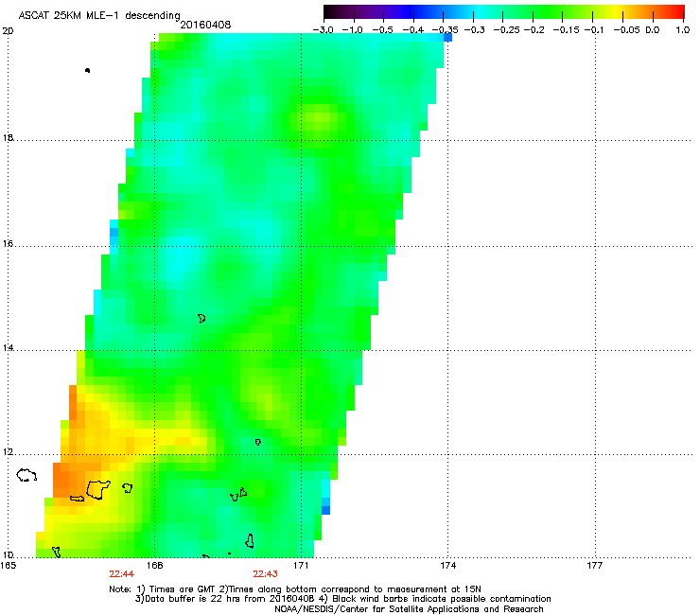
Task: Click the colorbar label -0.4
Action: [413, 30]
